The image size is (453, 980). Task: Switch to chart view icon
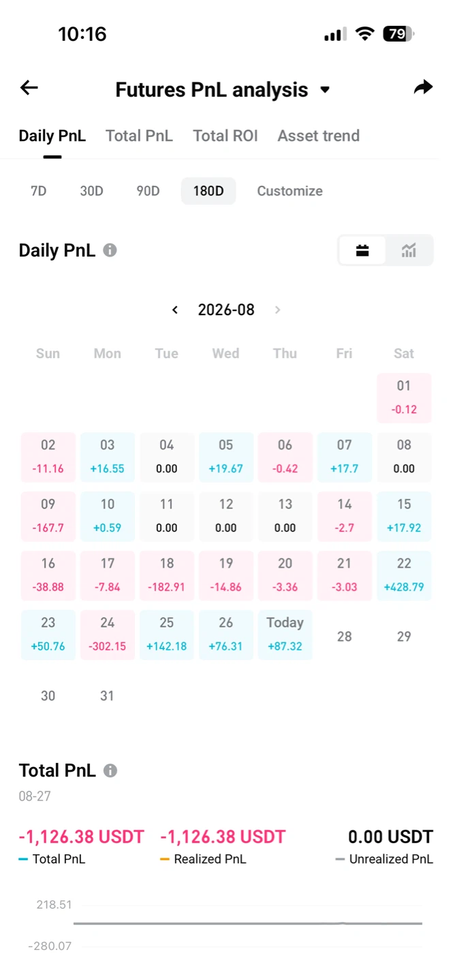(409, 250)
